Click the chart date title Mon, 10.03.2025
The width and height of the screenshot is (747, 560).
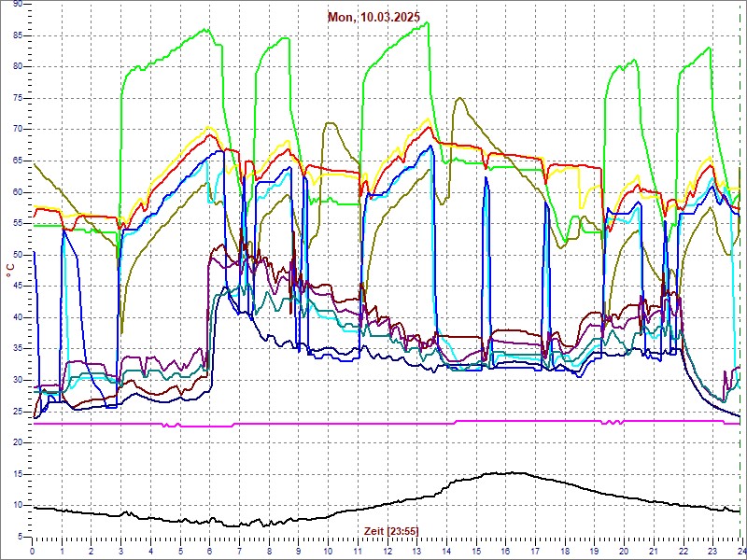[x=373, y=17]
